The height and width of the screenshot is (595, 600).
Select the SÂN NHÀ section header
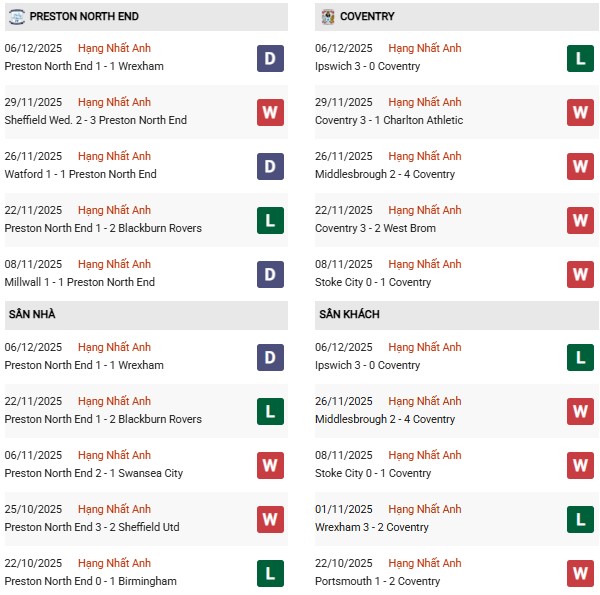tap(32, 315)
